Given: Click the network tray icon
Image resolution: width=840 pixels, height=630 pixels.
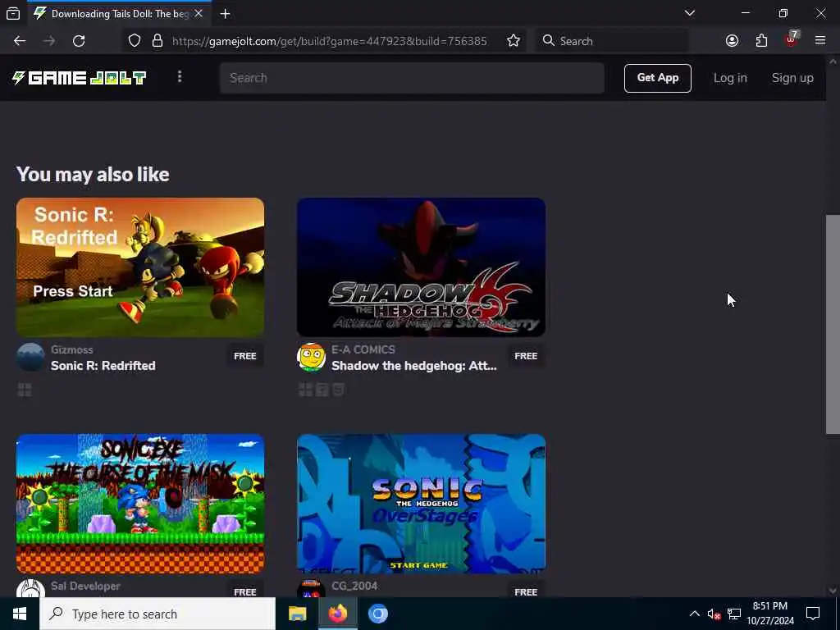Looking at the screenshot, I should 734,614.
